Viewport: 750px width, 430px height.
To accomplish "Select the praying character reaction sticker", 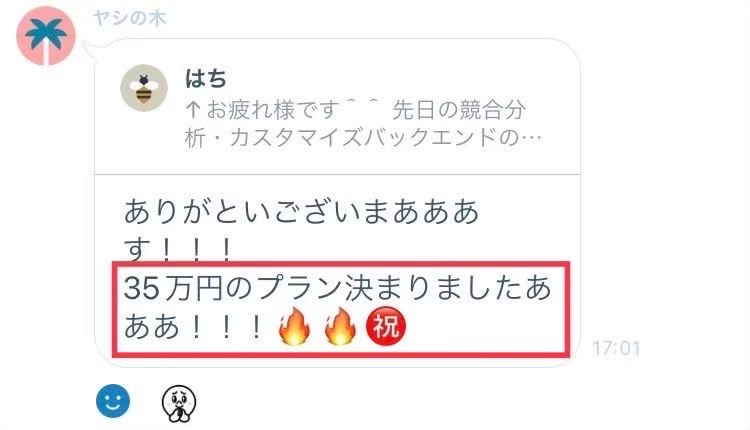I will pyautogui.click(x=178, y=404).
